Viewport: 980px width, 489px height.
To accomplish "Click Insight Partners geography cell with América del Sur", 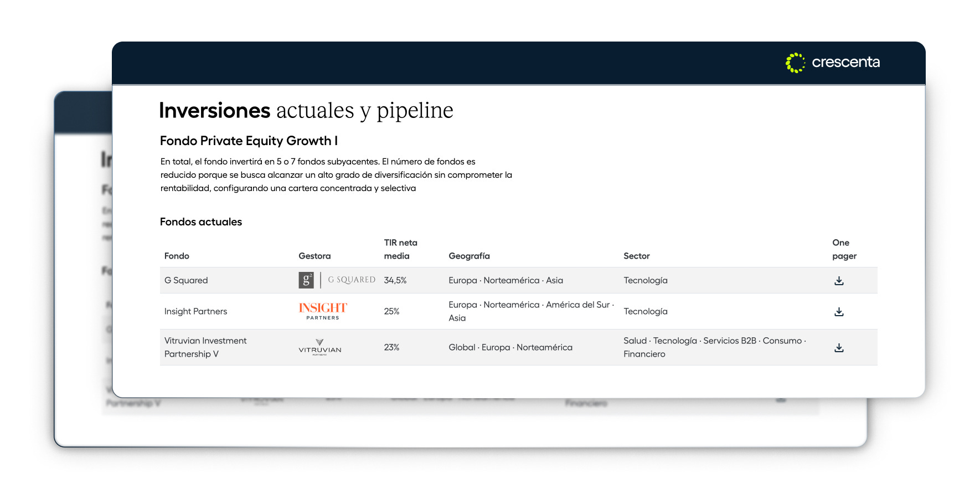I will pos(531,311).
